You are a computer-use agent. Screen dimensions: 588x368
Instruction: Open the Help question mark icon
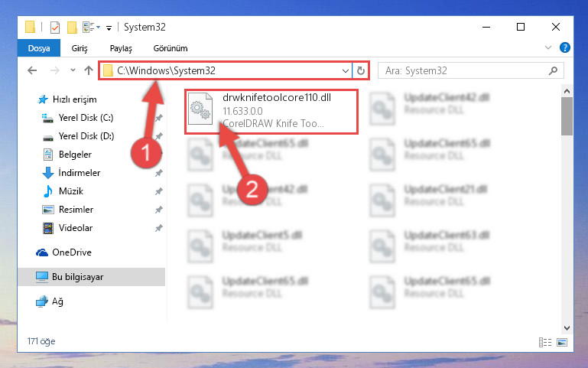click(565, 47)
